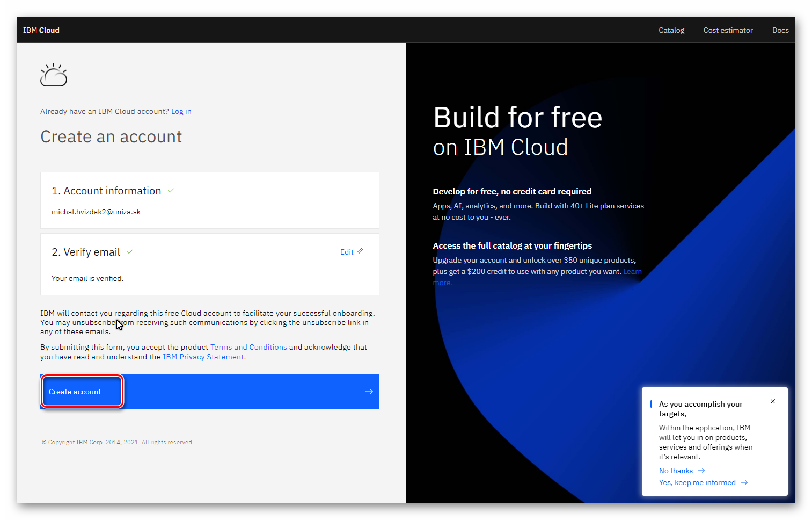Click the Log in link
The height and width of the screenshot is (520, 812).
point(181,111)
